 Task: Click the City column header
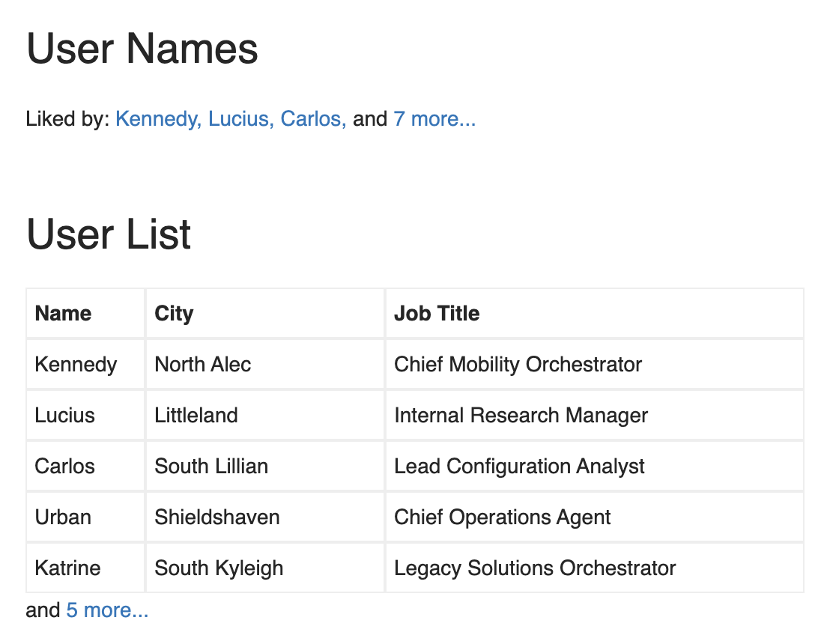point(174,313)
